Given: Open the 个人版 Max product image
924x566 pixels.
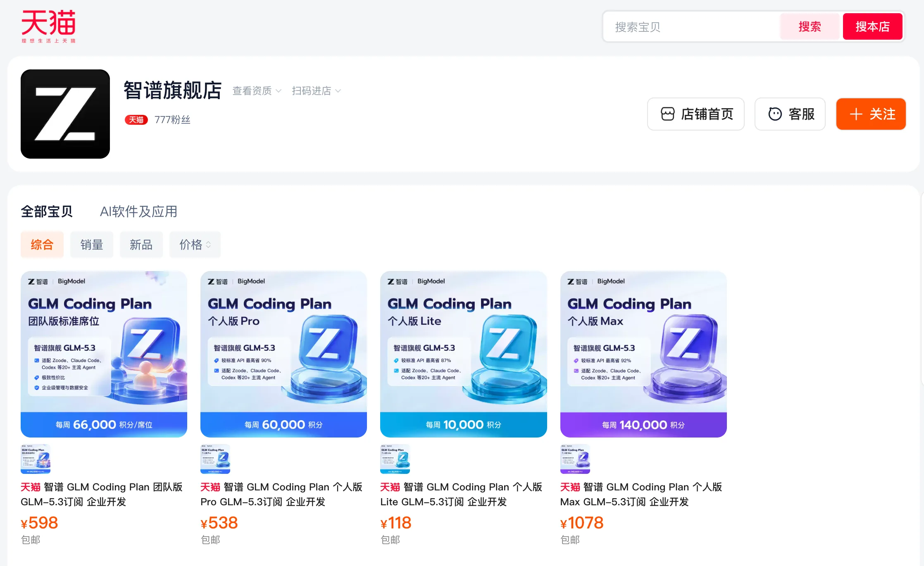Looking at the screenshot, I should click(643, 354).
